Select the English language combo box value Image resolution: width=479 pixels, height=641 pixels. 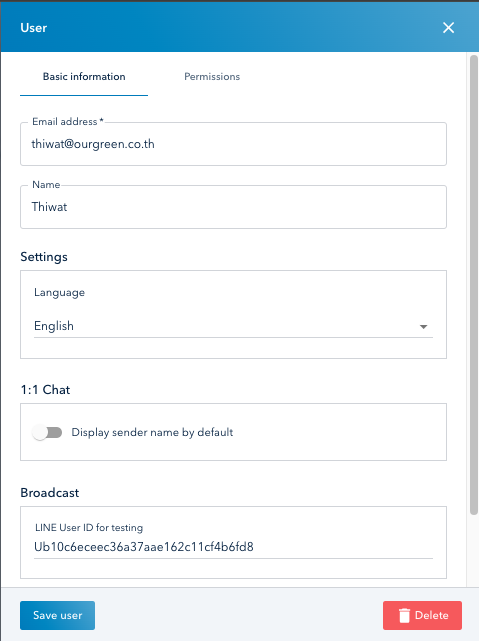pos(233,326)
